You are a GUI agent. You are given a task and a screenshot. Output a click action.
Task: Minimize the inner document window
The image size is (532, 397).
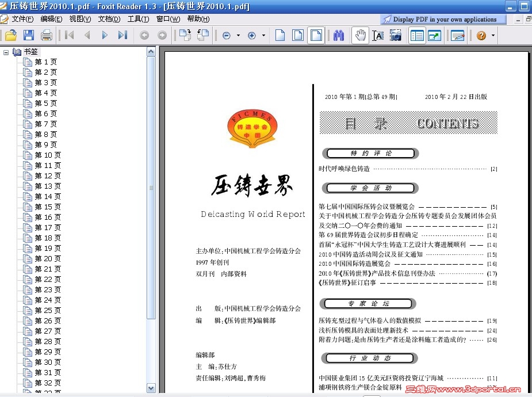518,20
